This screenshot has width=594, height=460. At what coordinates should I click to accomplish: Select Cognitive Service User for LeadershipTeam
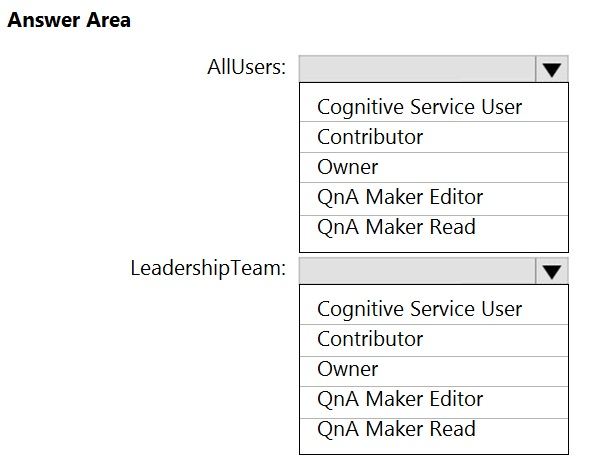[434, 308]
